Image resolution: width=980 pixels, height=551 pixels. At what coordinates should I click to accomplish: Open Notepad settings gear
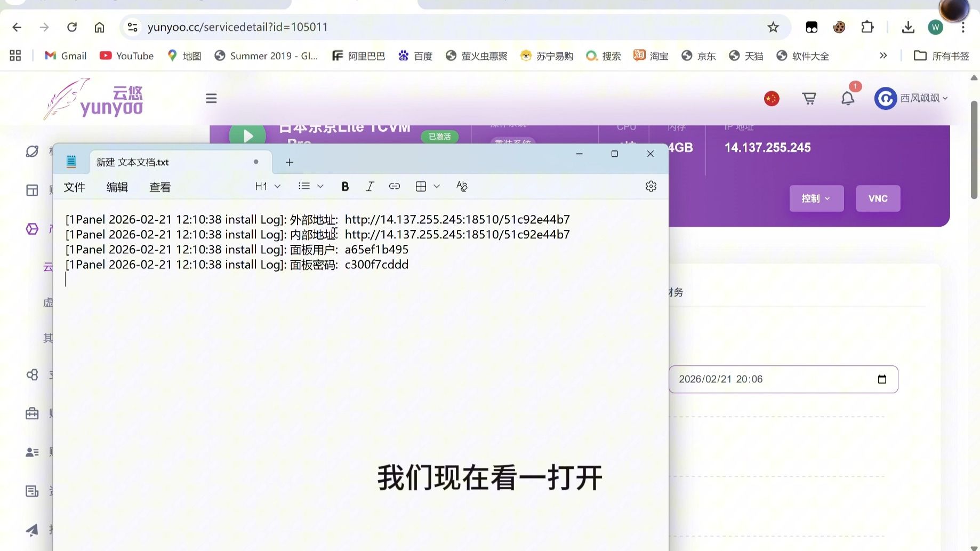pos(651,186)
